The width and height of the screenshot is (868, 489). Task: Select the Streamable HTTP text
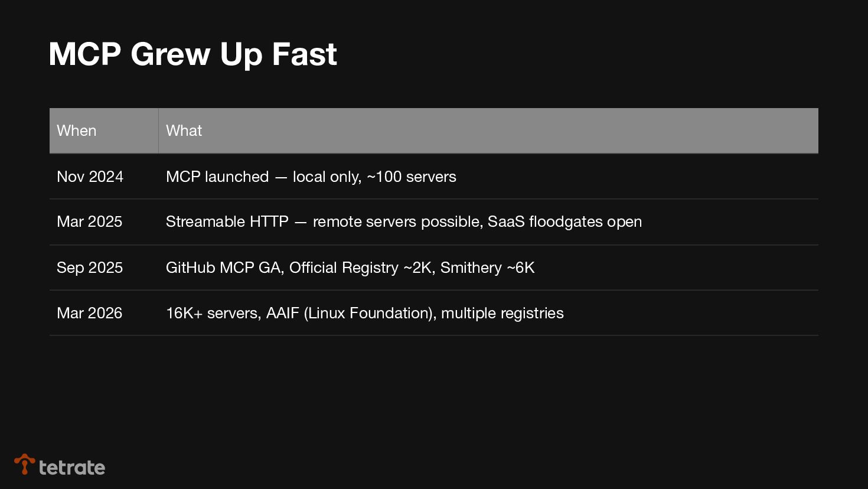tap(227, 221)
